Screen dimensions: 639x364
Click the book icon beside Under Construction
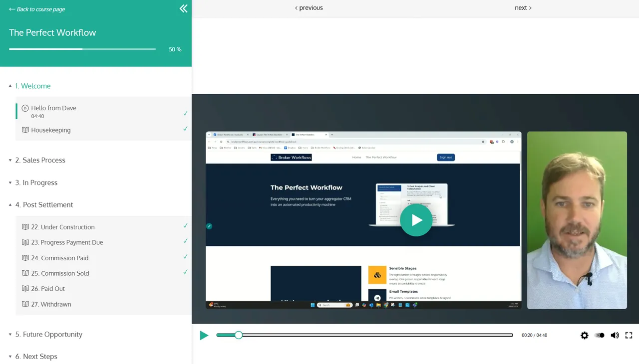[25, 227]
